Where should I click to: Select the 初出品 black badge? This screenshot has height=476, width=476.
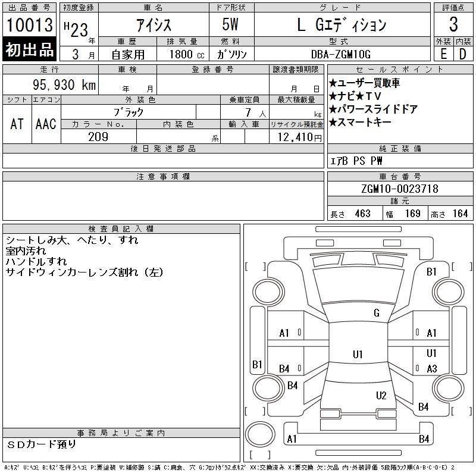pyautogui.click(x=29, y=49)
